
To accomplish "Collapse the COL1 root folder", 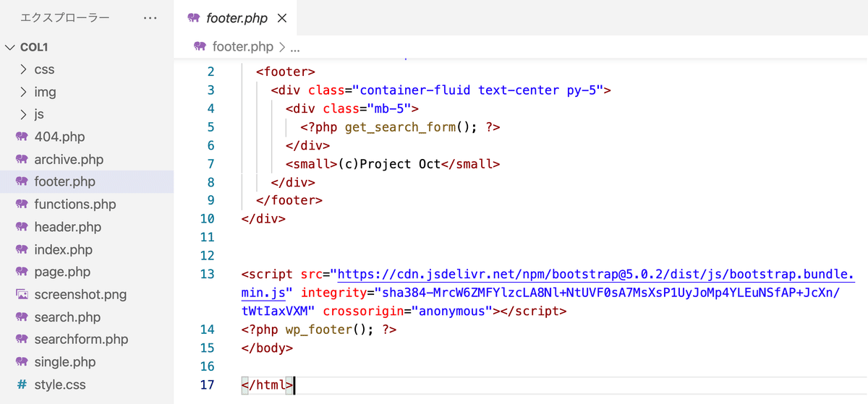I will (x=9, y=48).
